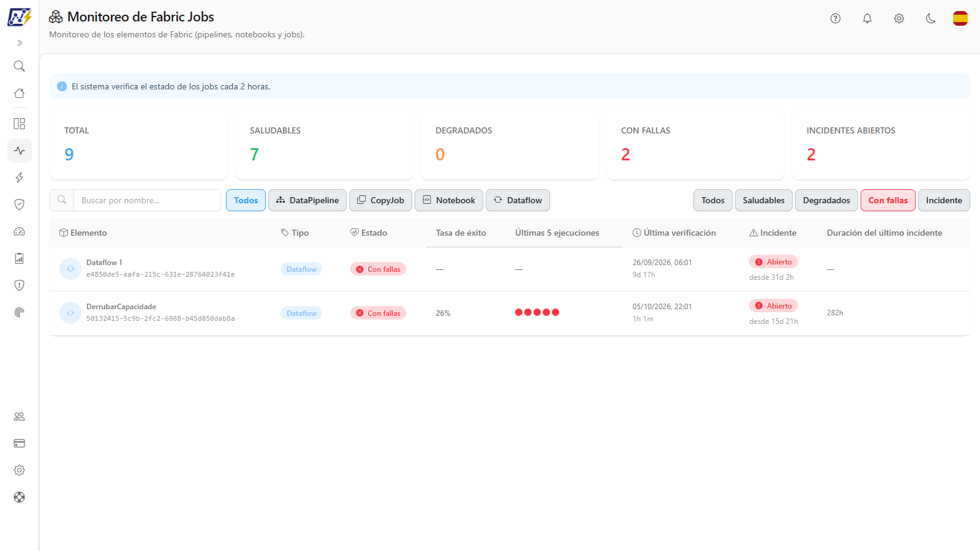Open the support lifebuoy icon in sidebar

click(x=20, y=497)
